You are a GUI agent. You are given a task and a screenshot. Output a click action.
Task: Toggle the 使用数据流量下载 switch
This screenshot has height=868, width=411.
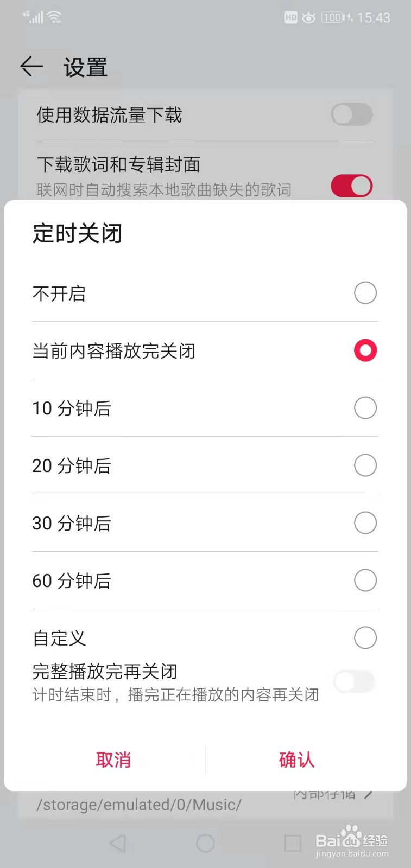pos(352,114)
